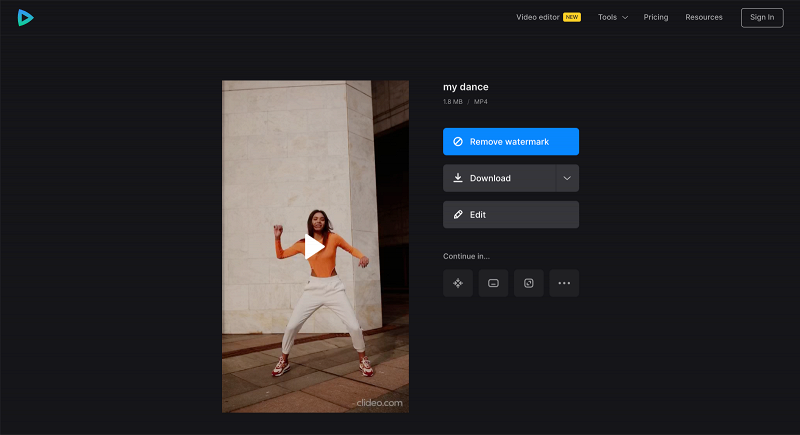
Task: Open the Resources page
Action: click(x=704, y=17)
